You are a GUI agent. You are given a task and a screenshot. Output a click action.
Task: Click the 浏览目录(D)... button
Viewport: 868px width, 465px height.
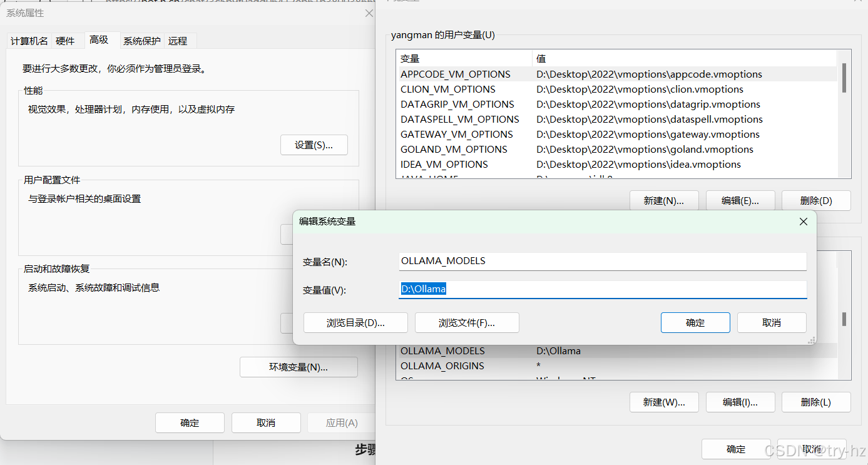point(355,323)
